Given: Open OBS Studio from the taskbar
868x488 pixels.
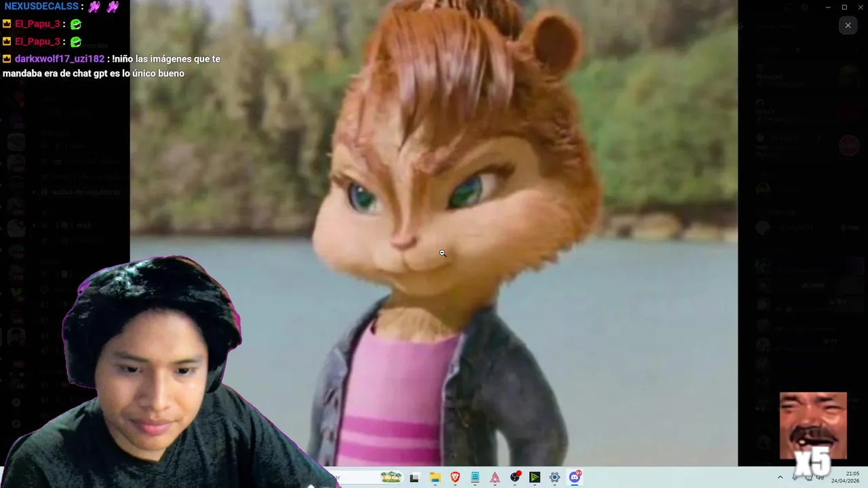Looking at the screenshot, I should (x=515, y=477).
